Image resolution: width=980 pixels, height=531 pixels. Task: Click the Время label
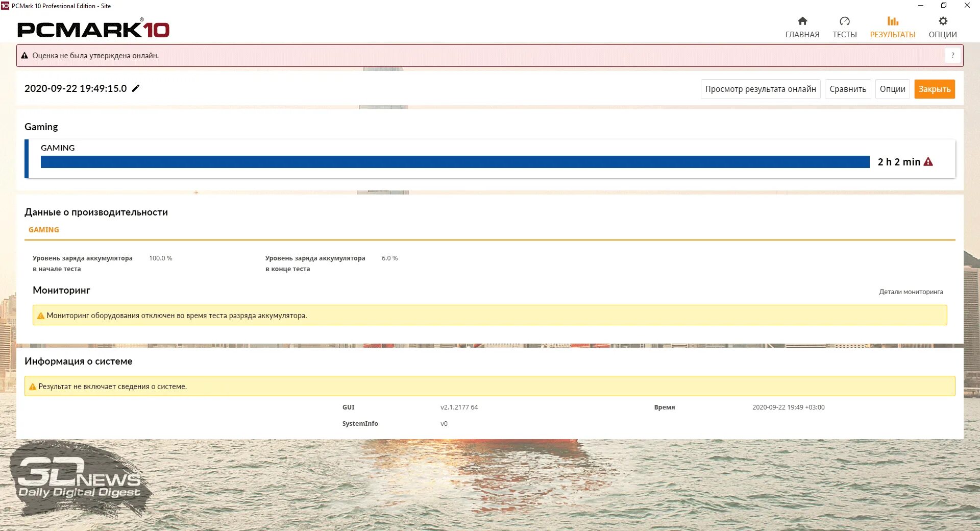point(665,407)
